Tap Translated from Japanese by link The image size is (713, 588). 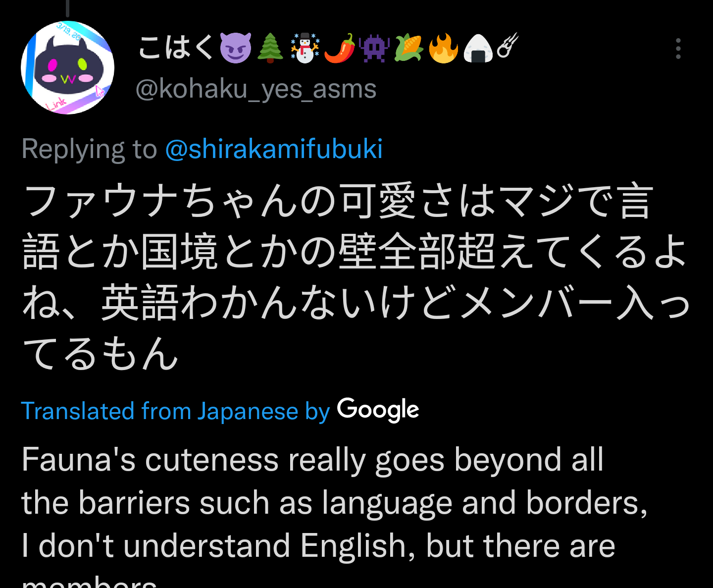tap(175, 411)
